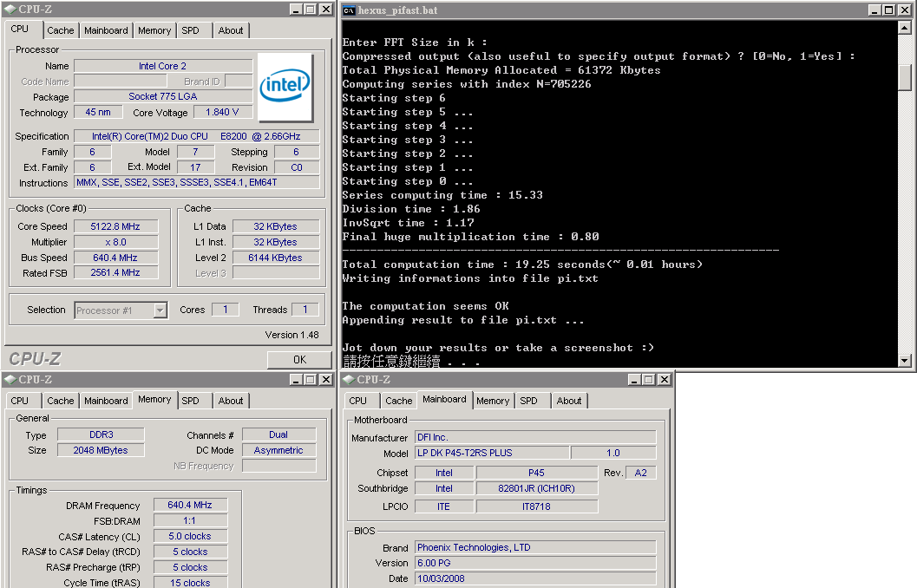Open the Cache tab in the Mainboard window
This screenshot has height=588, width=917.
click(x=398, y=401)
